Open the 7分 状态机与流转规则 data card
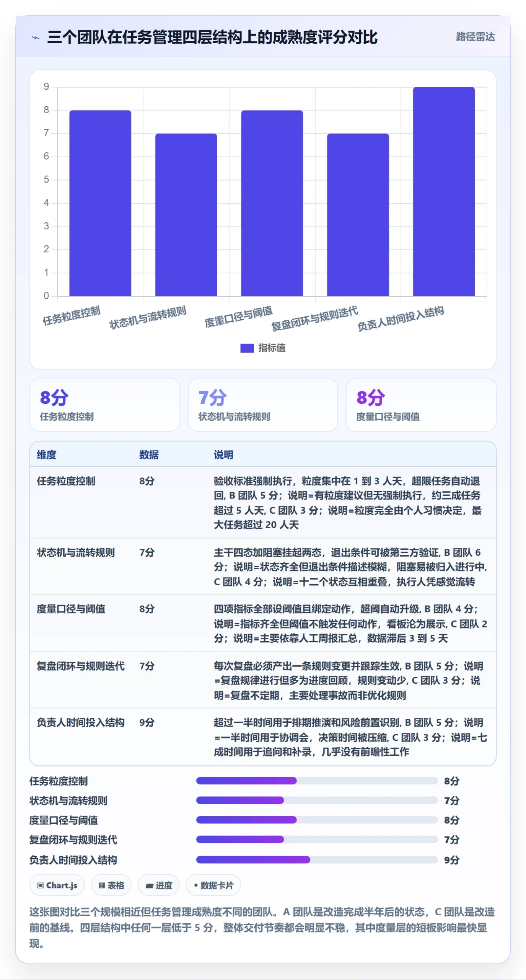Image resolution: width=526 pixels, height=980 pixels. pyautogui.click(x=263, y=404)
